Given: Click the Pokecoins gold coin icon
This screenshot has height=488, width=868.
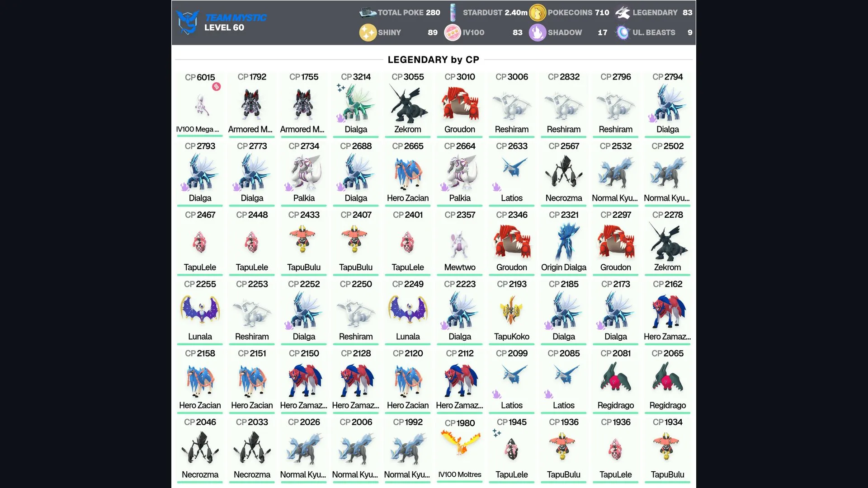Looking at the screenshot, I should [x=538, y=13].
